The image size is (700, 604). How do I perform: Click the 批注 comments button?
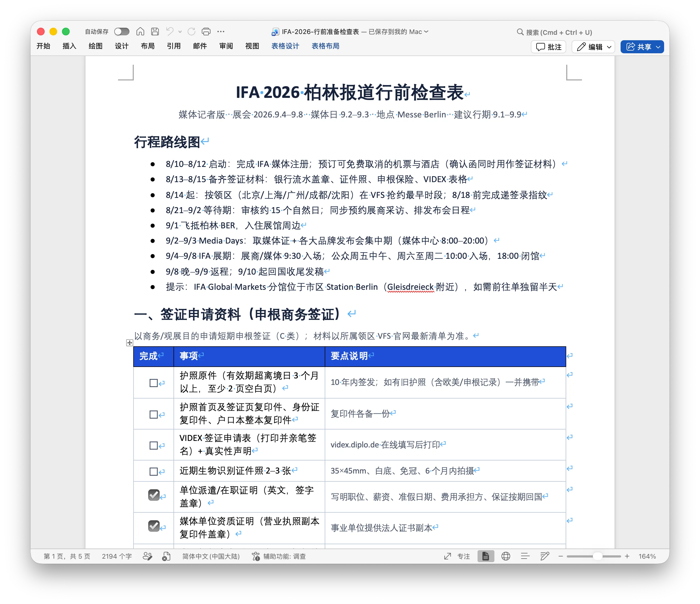click(x=548, y=47)
